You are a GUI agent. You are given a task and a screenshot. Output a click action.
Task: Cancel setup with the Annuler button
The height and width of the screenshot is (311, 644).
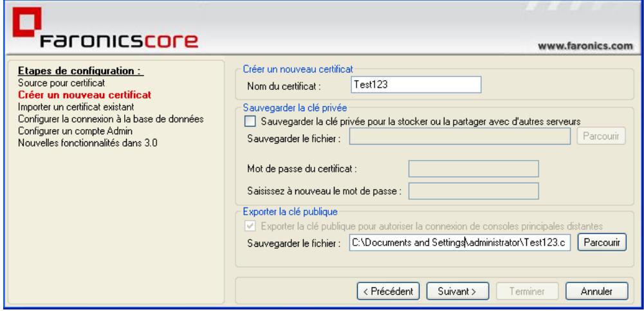597,291
